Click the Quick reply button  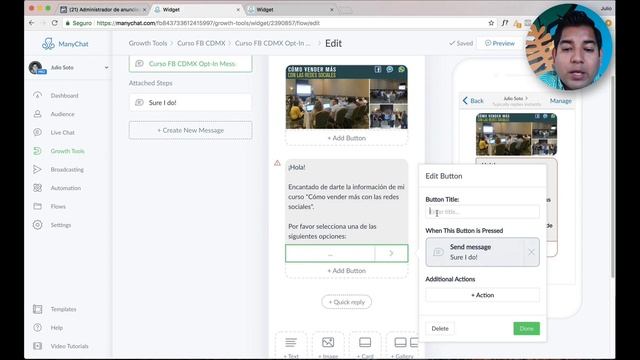[347, 302]
